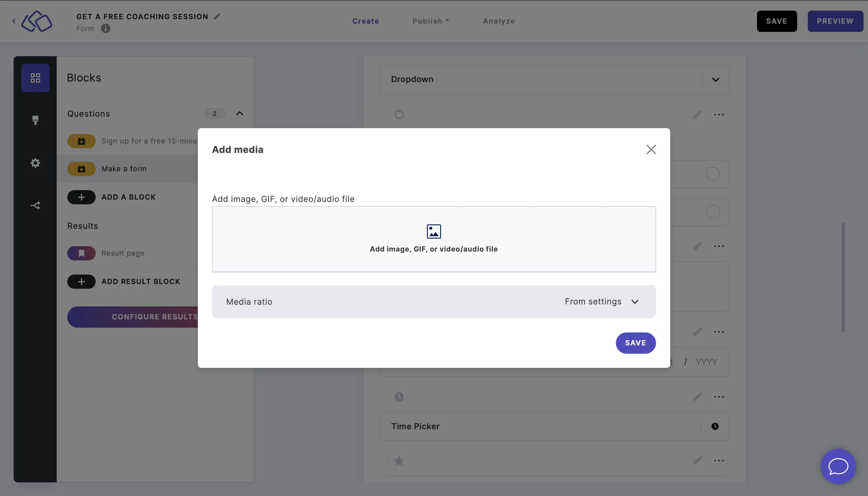Open more options for the rating question
The width and height of the screenshot is (868, 496).
pyautogui.click(x=719, y=461)
